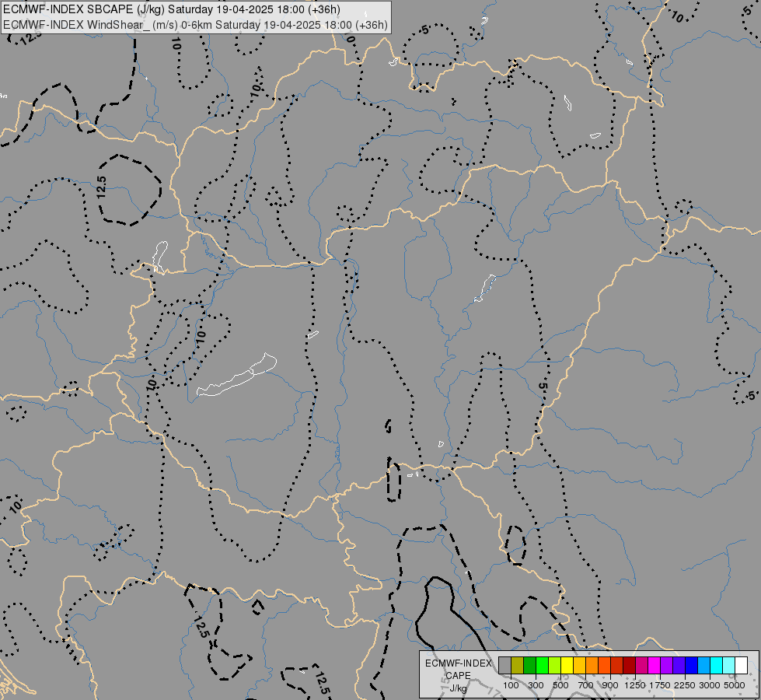This screenshot has height=700, width=761.
Task: Select the olive swatch in the legend
Action: click(518, 665)
